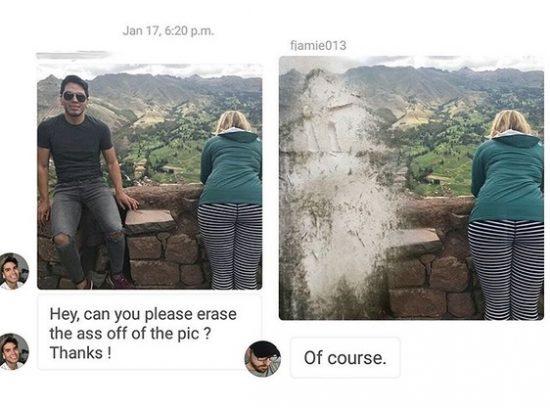550x408 pixels.
Task: Open the original photo with the man
Action: 150,176
